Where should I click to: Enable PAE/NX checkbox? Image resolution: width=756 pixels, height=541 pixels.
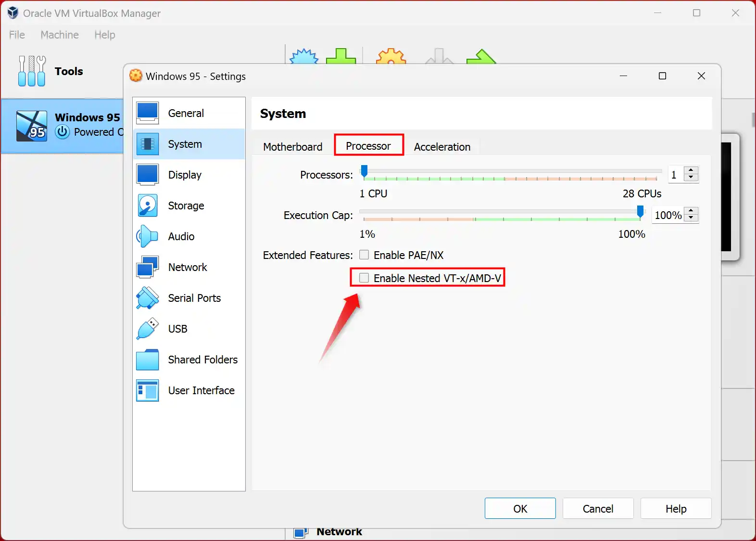tap(364, 255)
